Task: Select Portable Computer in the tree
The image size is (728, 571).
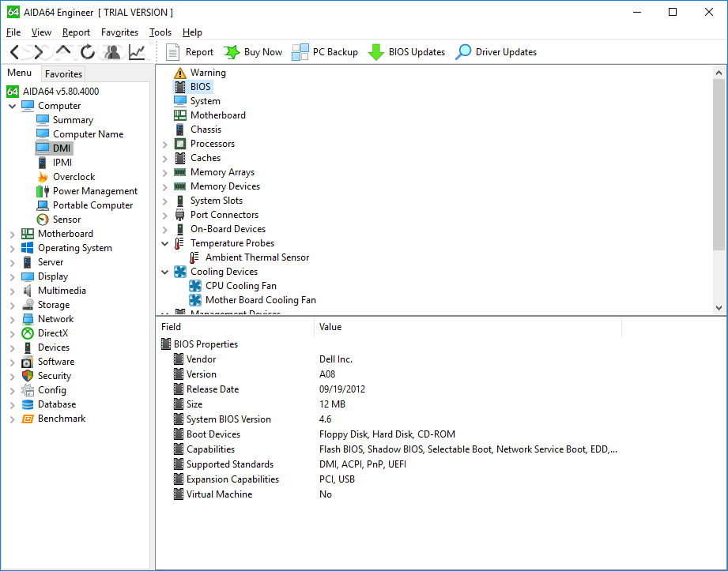Action: pos(92,205)
